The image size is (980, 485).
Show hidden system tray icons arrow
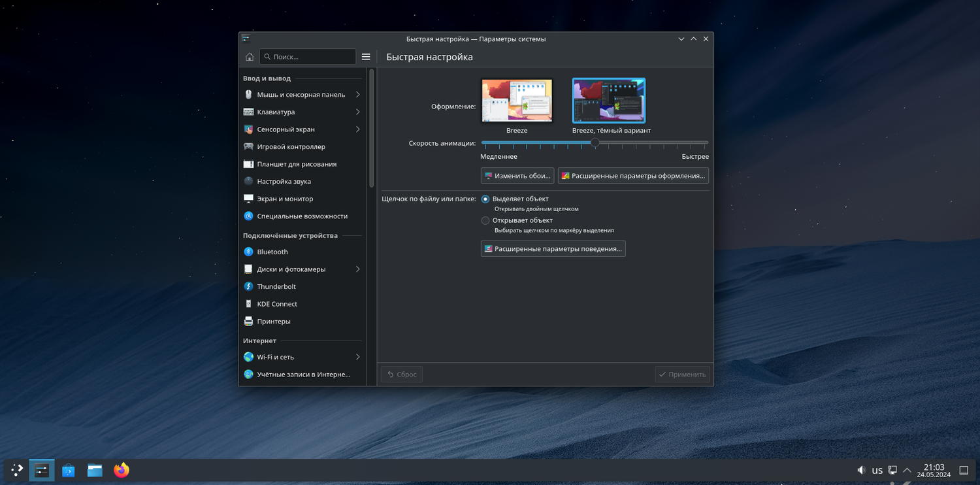[x=907, y=470]
